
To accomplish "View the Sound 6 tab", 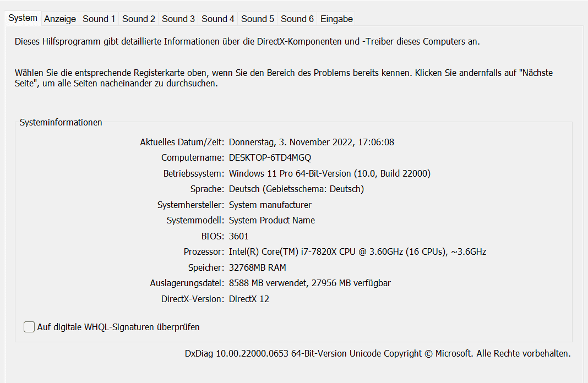I will point(297,19).
